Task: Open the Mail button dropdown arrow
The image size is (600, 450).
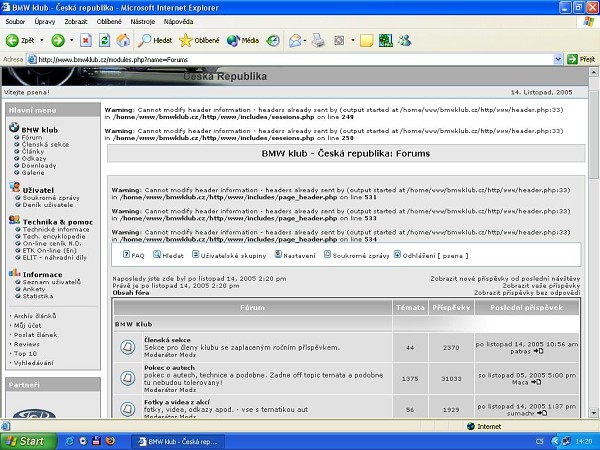Action: click(x=305, y=40)
